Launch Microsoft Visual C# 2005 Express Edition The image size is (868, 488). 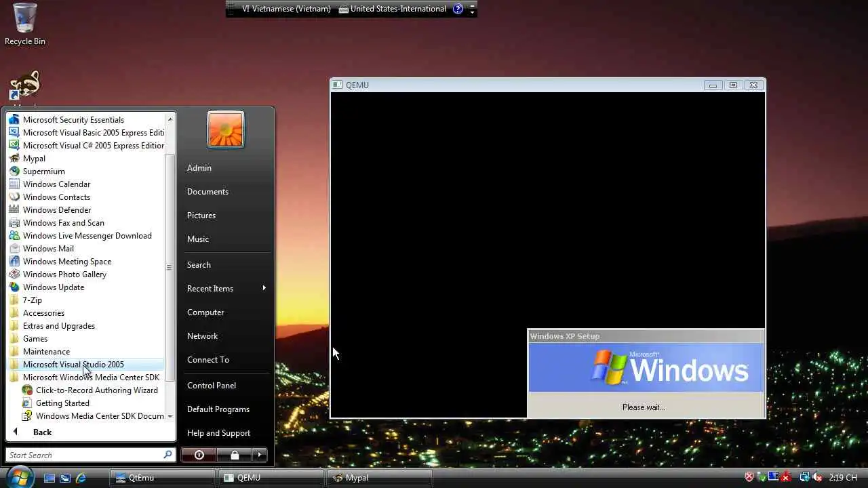click(85, 146)
